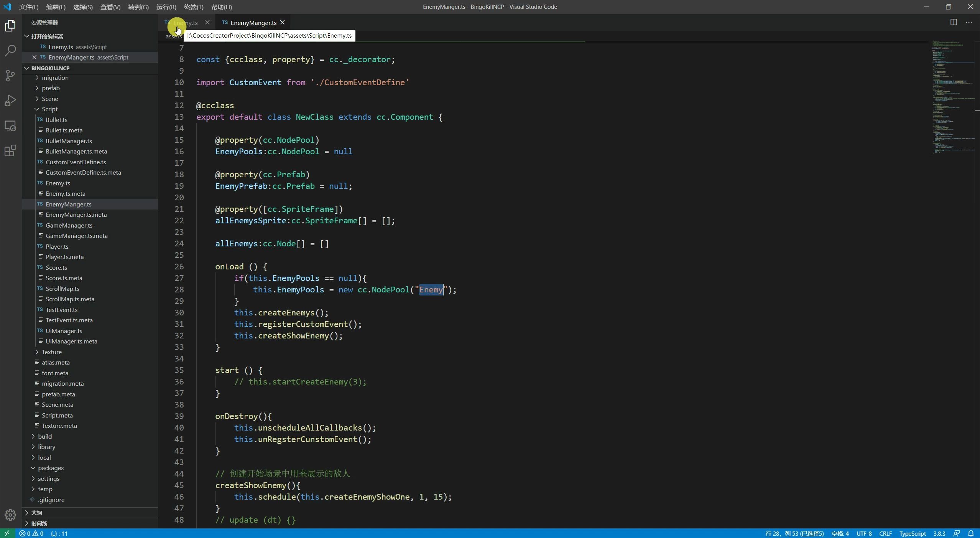Expand the Script folder in file tree
The width and height of the screenshot is (980, 538).
click(36, 109)
